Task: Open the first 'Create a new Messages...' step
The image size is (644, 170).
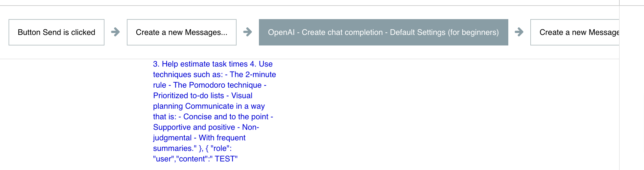Action: [182, 32]
